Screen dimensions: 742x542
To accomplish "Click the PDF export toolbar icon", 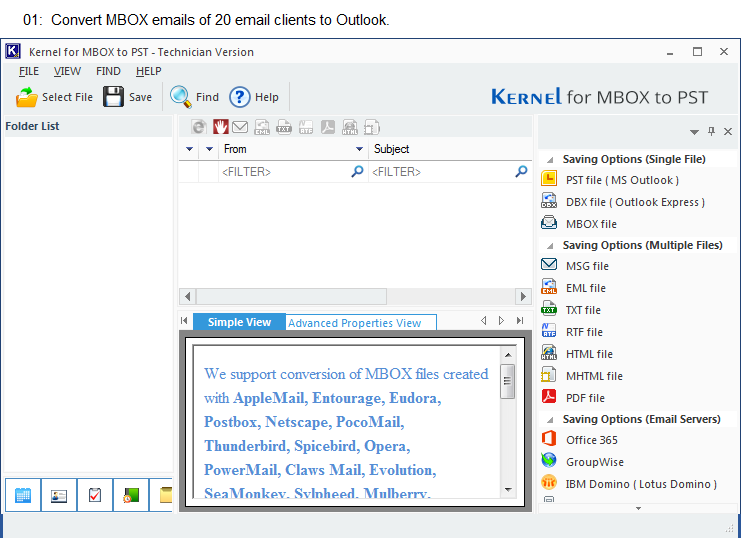I will [x=327, y=127].
